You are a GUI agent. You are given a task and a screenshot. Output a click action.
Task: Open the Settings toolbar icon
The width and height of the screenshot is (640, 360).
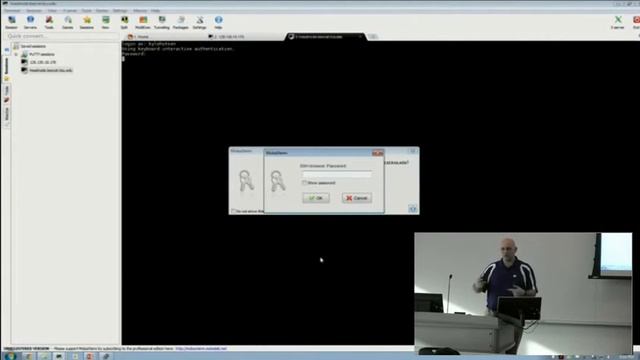(200, 22)
